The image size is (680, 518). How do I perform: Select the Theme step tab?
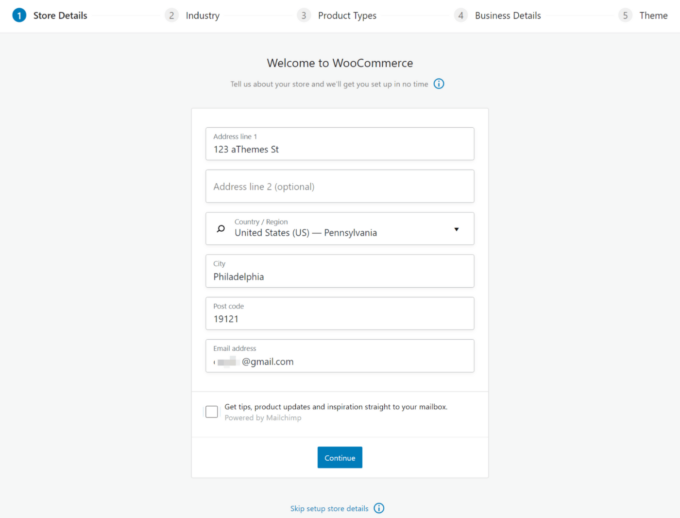(x=653, y=16)
